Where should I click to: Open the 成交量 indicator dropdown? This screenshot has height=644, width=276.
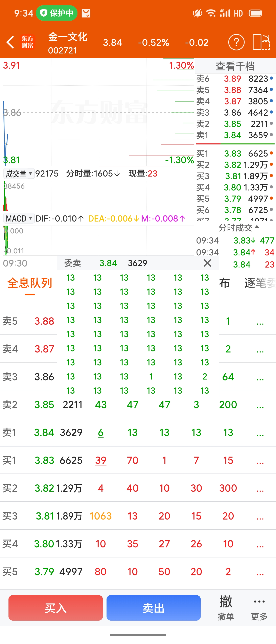pyautogui.click(x=19, y=174)
